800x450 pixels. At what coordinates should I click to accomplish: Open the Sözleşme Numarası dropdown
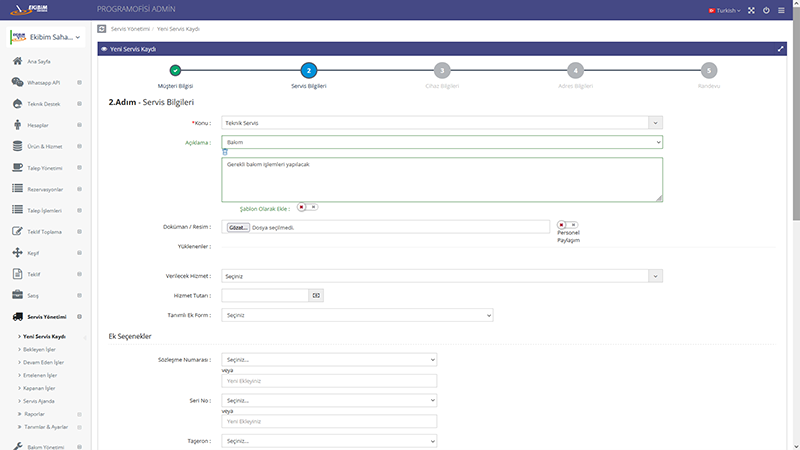[329, 359]
